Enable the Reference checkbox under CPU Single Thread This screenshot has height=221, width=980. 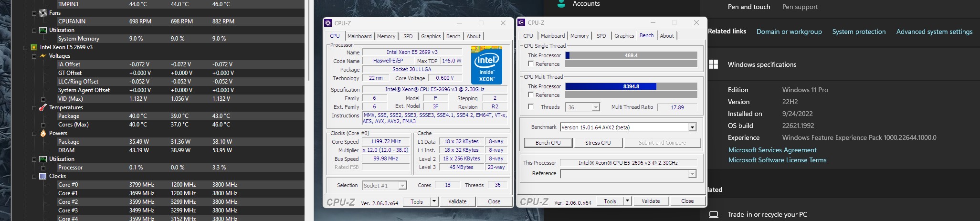(530, 64)
